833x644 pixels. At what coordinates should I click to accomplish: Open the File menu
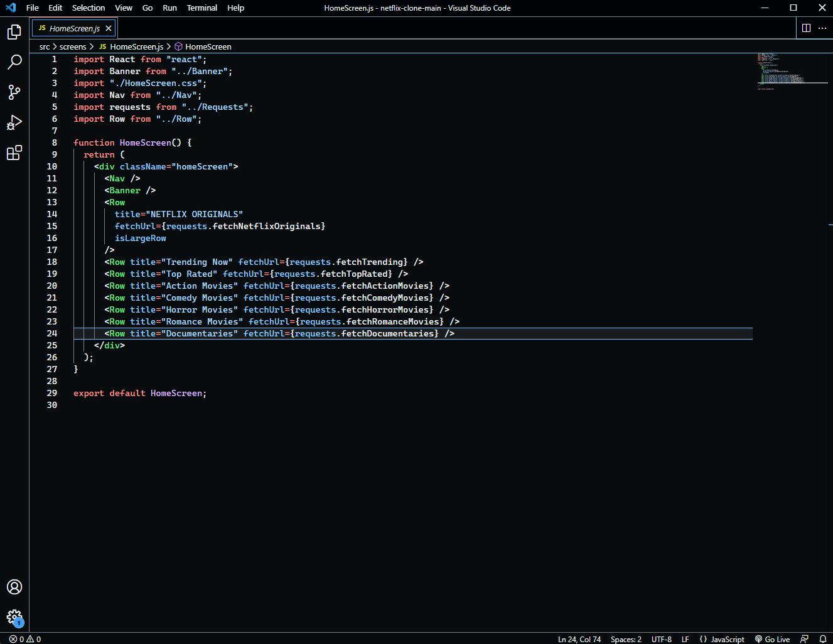click(32, 8)
